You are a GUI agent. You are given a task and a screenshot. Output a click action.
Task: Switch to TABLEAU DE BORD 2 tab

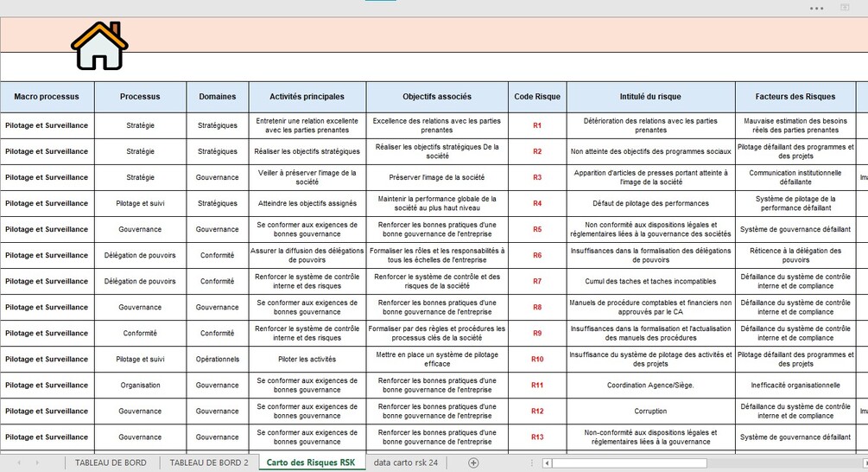209,462
